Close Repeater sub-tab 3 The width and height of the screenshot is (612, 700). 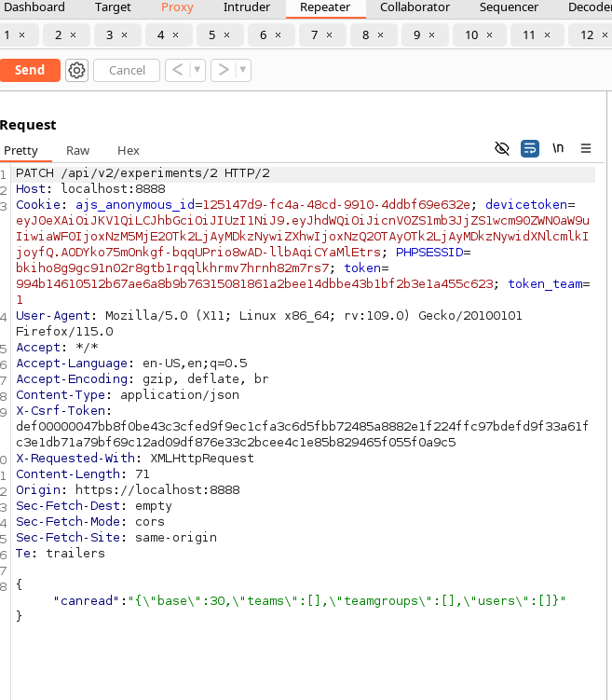pyautogui.click(x=125, y=34)
